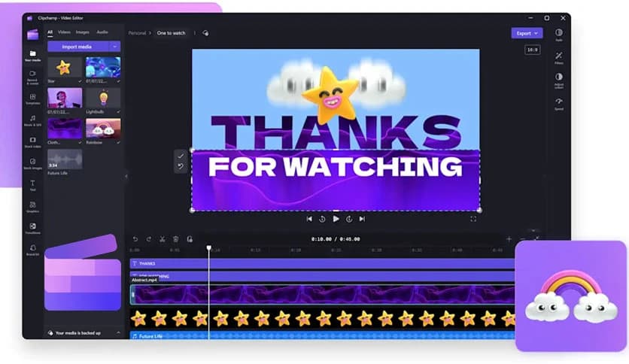Expand the Your media is backed up panel
Viewport: 629px width, 364px height.
coord(118,332)
